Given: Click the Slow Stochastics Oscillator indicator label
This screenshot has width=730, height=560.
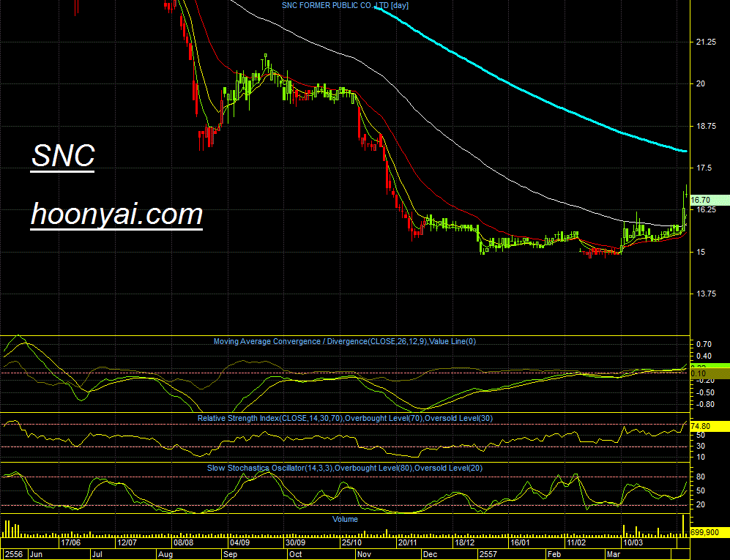Looking at the screenshot, I should tap(345, 468).
